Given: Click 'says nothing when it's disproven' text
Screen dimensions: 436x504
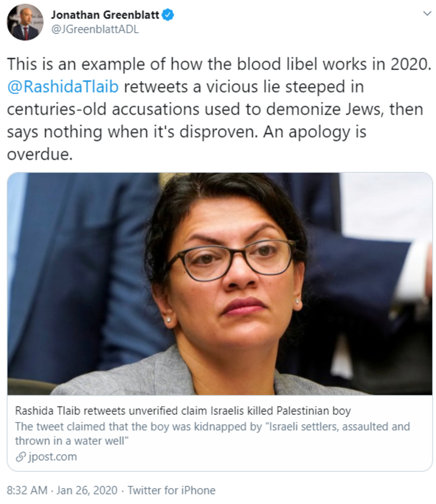Looking at the screenshot, I should 132,132.
